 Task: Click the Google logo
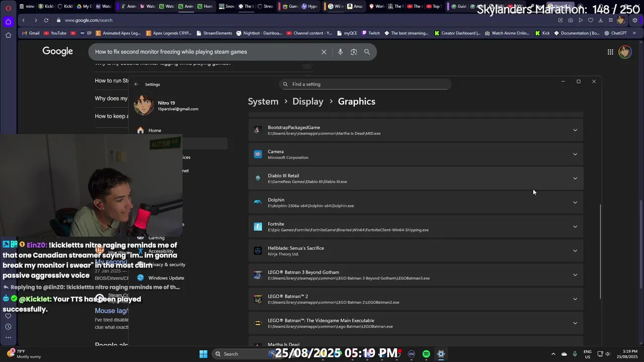click(x=58, y=51)
